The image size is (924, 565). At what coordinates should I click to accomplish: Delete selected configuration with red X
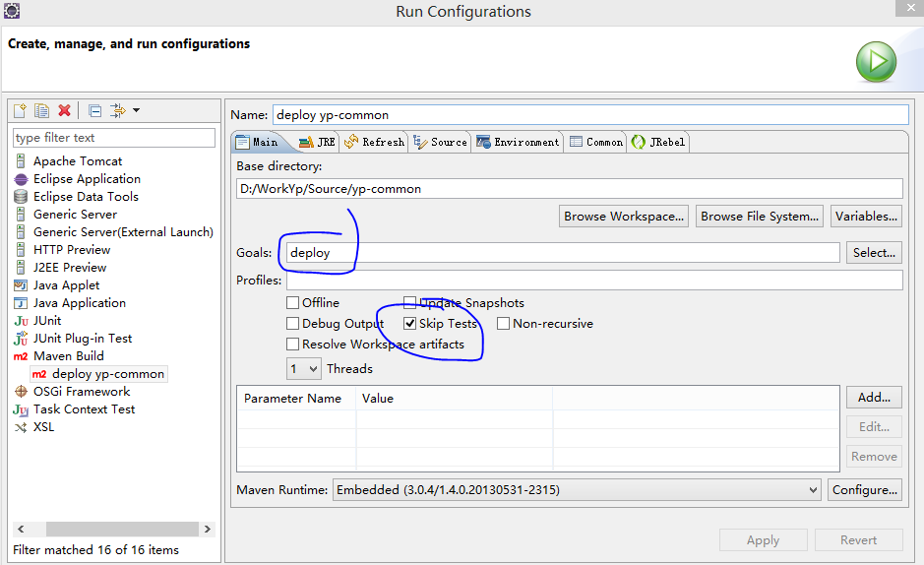(x=64, y=110)
